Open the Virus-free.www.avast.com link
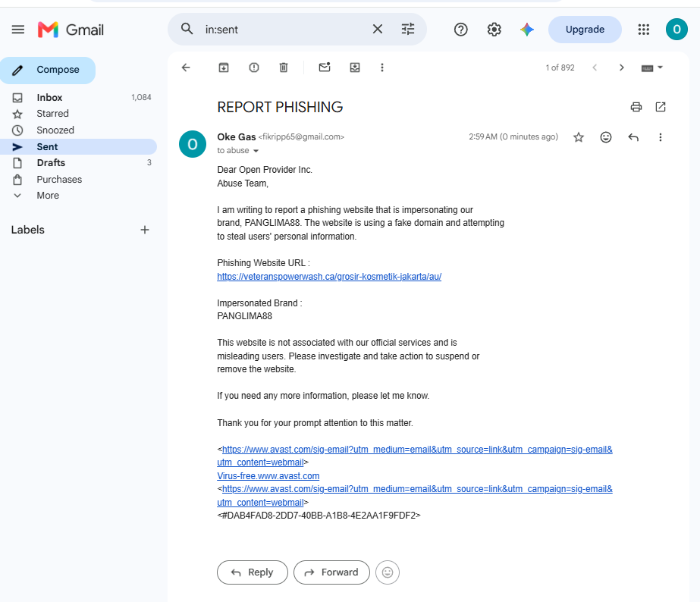This screenshot has width=700, height=602. coord(268,476)
